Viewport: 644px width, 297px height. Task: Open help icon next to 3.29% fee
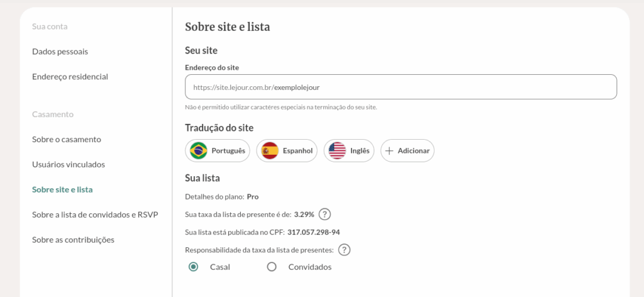tap(325, 214)
